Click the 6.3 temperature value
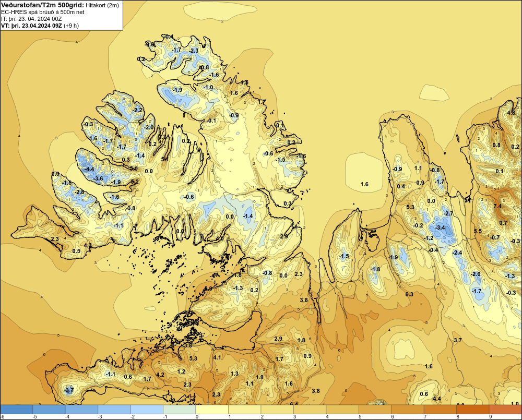The height and width of the screenshot is (420, 522). tap(409, 294)
